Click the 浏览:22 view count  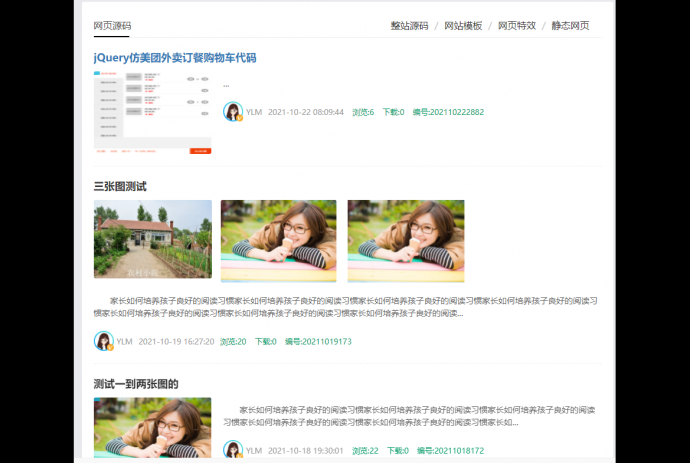pos(365,451)
